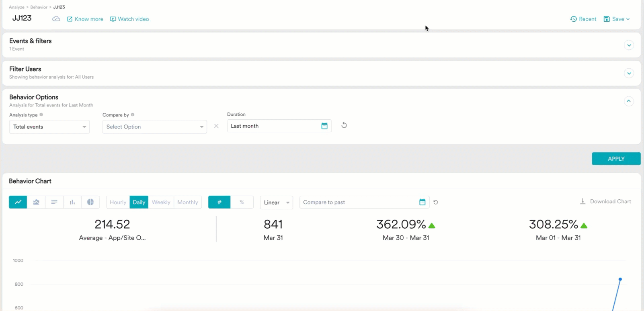Screen dimensions: 644x311
Task: Select the vertical bar chart icon
Action: point(72,202)
